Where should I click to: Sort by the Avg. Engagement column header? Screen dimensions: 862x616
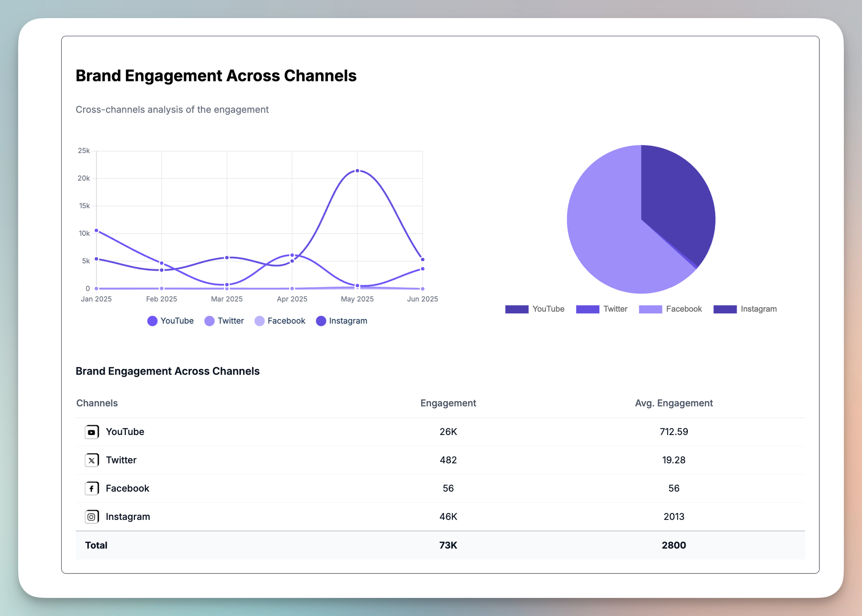pyautogui.click(x=673, y=403)
